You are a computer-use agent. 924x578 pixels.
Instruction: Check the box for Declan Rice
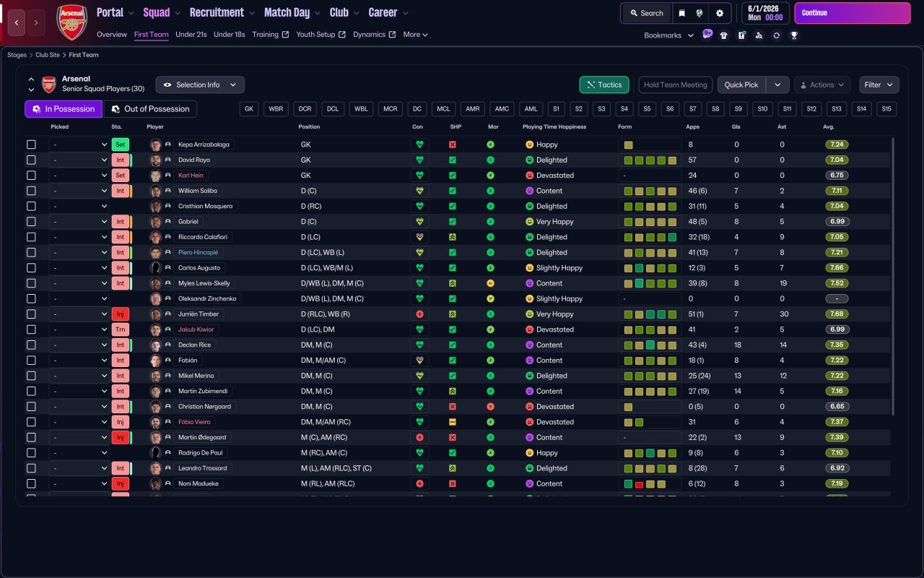pos(31,345)
